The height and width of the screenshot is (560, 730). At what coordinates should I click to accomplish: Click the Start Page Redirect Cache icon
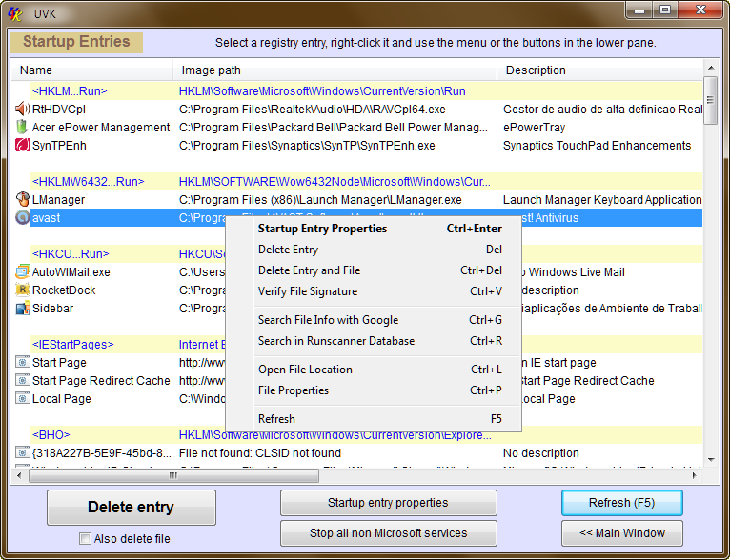coord(22,380)
